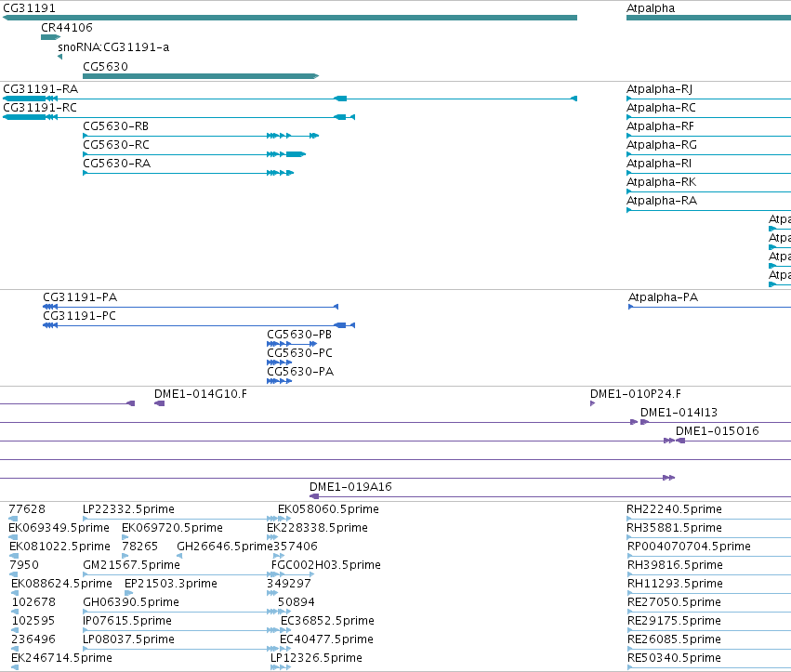Click EST RH35881.5prime
This screenshot has width=791, height=672.
(674, 528)
